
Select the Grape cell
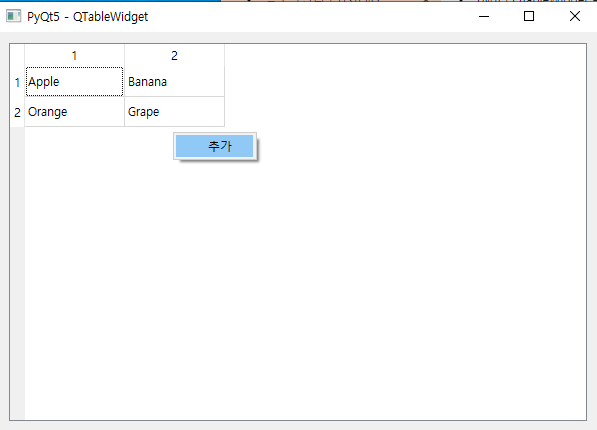tap(174, 112)
